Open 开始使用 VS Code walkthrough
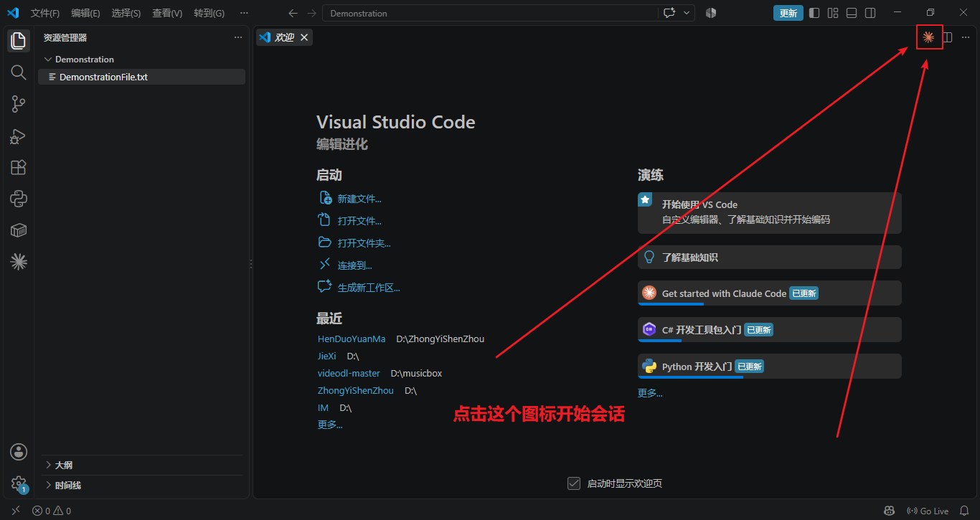The width and height of the screenshot is (980, 520). 770,212
